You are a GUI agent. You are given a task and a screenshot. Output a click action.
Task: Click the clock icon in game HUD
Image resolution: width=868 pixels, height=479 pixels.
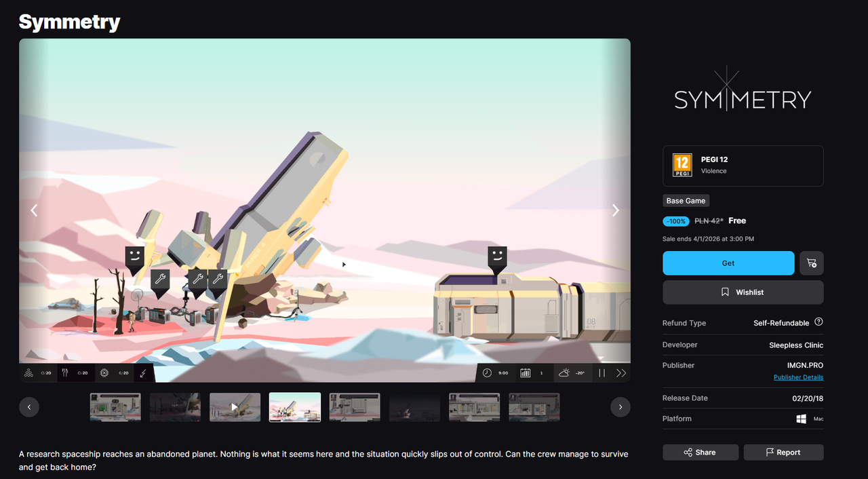coord(487,373)
